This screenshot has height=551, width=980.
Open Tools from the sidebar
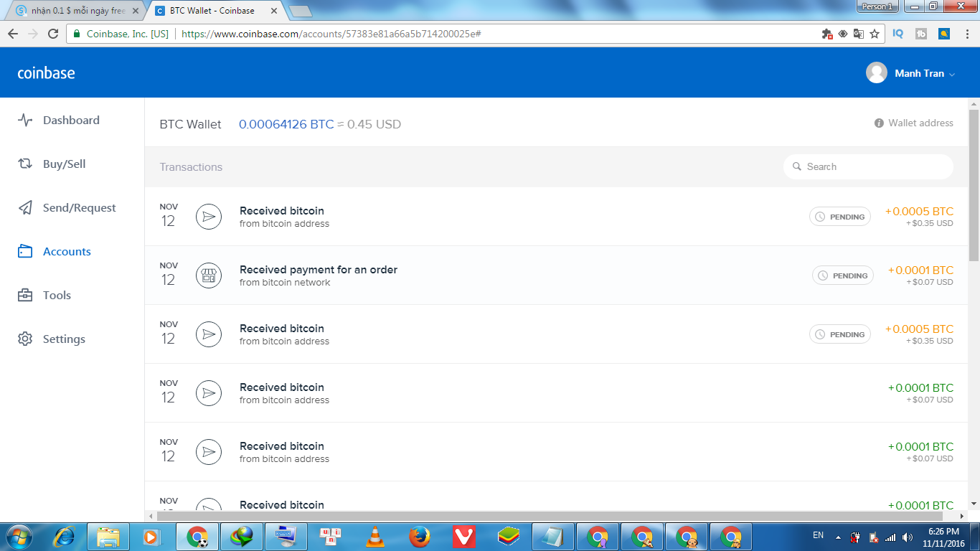point(57,296)
